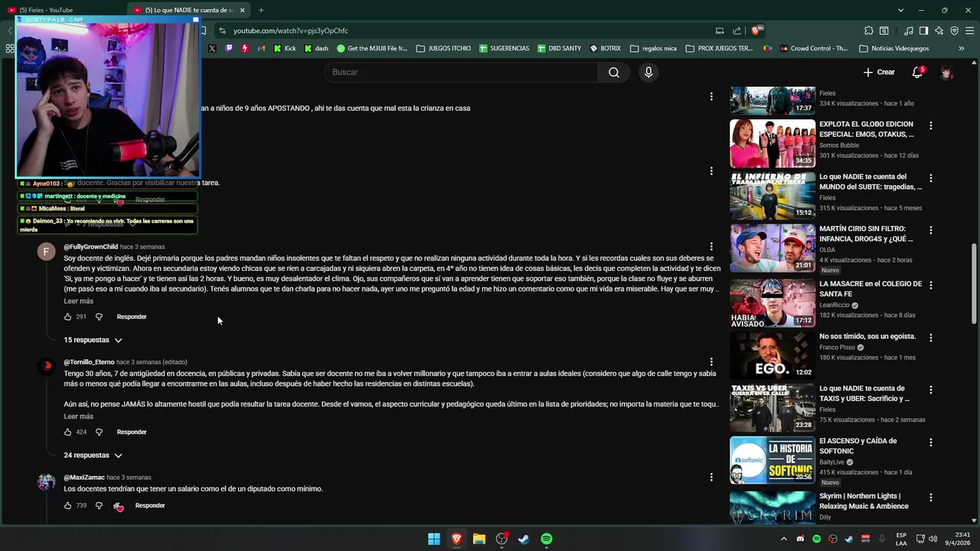This screenshot has height=551, width=980.
Task: Dislike the @FullyGrownChild comment
Action: 99,317
